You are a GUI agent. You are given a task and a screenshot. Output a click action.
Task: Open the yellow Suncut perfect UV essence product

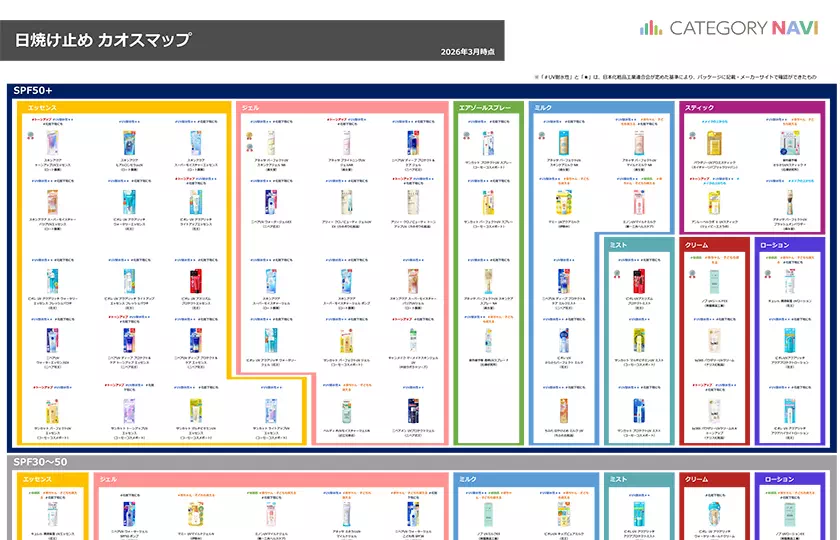(x=52, y=411)
